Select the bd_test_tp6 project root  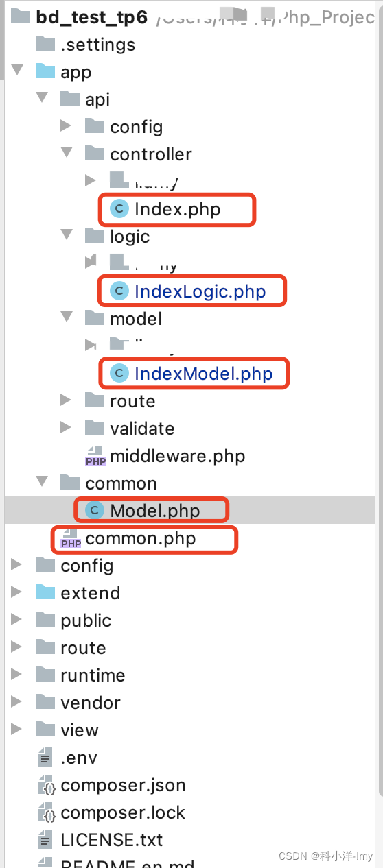[91, 17]
